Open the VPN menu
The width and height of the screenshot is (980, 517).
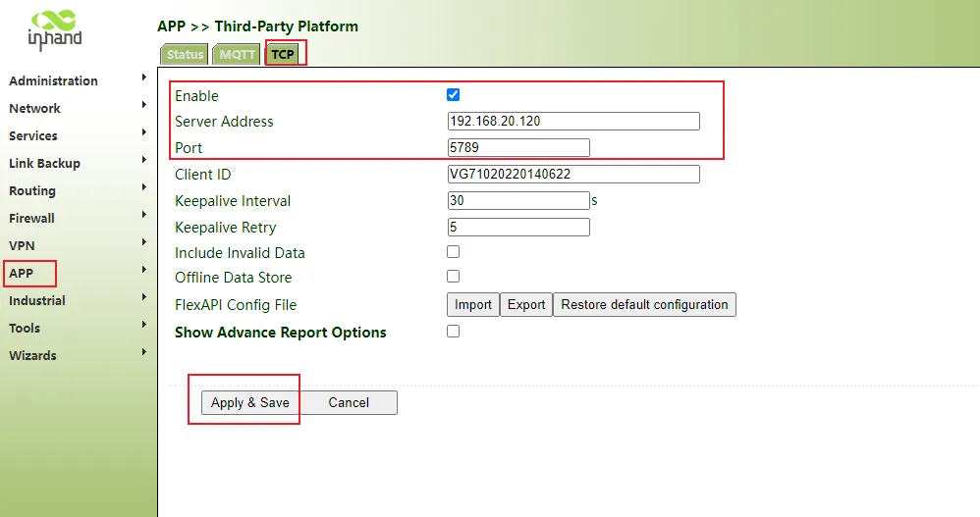[22, 245]
